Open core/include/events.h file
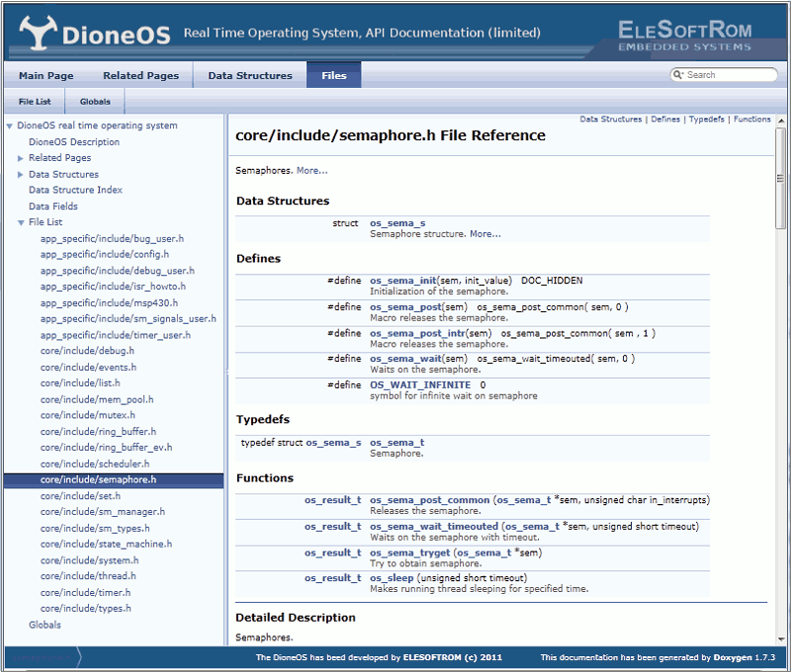This screenshot has height=672, width=791. 88,368
